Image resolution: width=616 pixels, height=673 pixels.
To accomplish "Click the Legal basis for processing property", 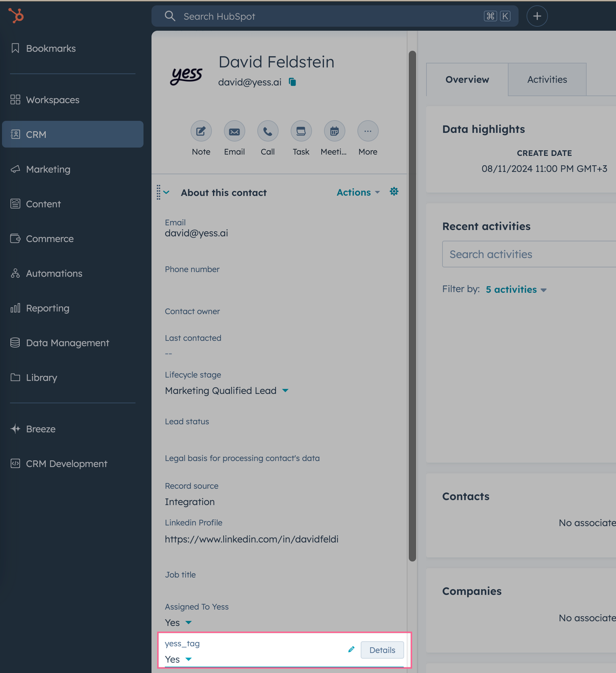I will 242,458.
